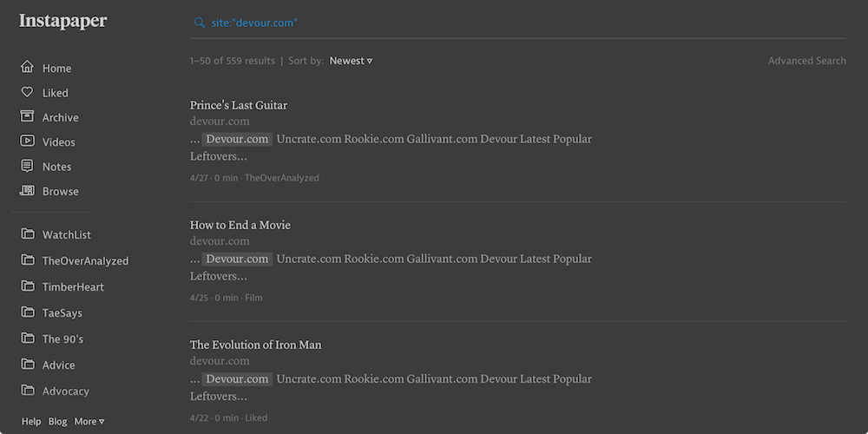Click Film folder tag on How to End a Movie

(x=253, y=298)
